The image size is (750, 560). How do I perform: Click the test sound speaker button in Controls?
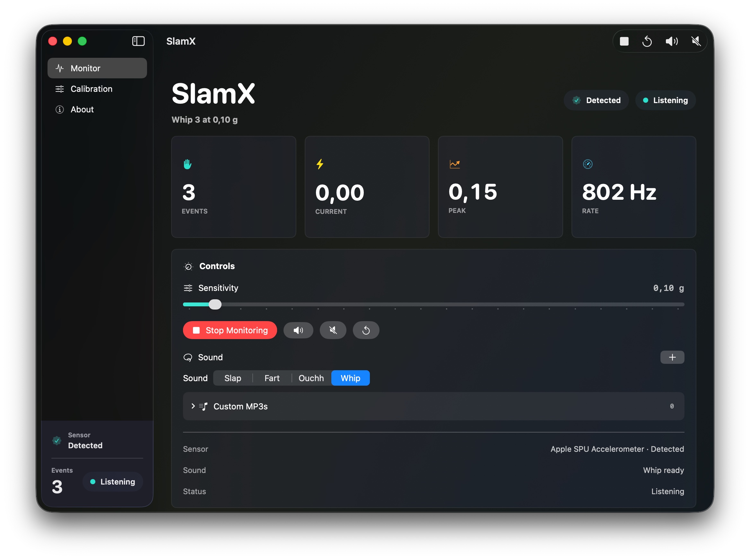pyautogui.click(x=298, y=330)
